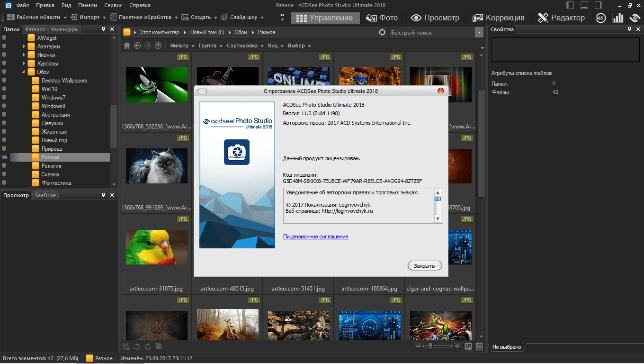Viewport: 644px width, 364px height.
Task: Switch to details list view icon
Action: tap(479, 346)
